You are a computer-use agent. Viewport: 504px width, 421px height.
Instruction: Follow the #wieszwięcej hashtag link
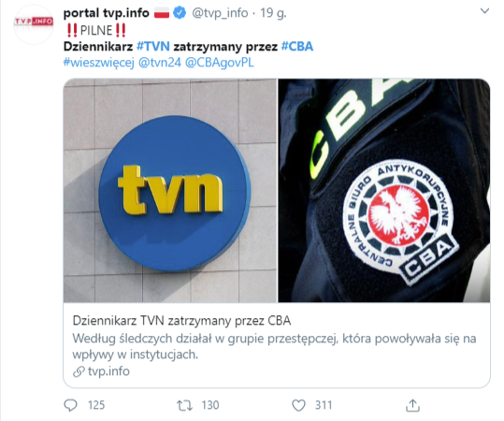99,62
